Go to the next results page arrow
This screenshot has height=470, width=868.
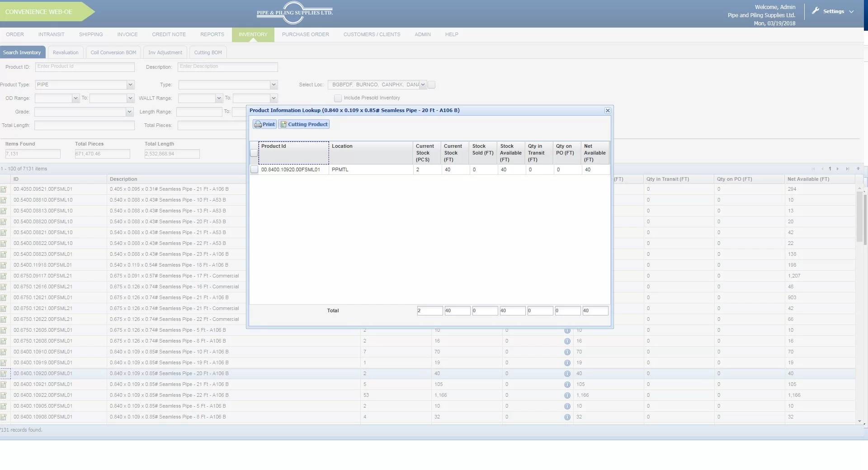click(838, 169)
